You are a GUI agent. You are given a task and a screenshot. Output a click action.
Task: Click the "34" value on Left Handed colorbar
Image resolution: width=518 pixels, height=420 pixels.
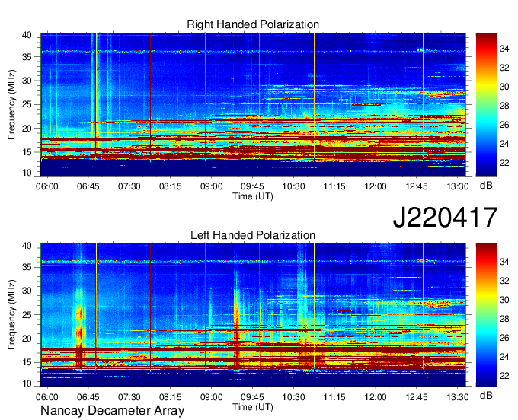coord(504,262)
